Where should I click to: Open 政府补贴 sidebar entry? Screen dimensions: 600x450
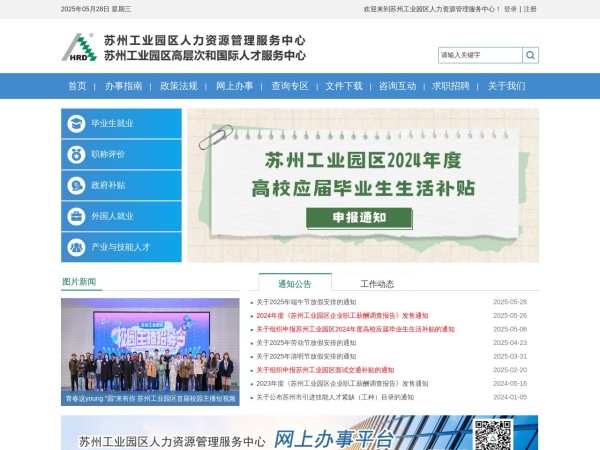[121, 185]
